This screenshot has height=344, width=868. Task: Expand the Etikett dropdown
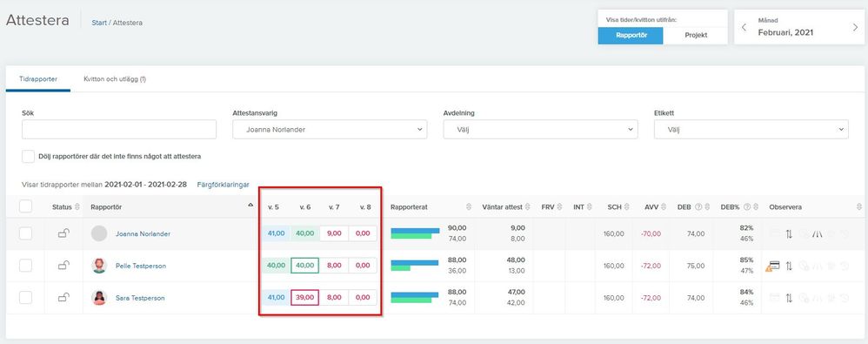click(x=751, y=130)
